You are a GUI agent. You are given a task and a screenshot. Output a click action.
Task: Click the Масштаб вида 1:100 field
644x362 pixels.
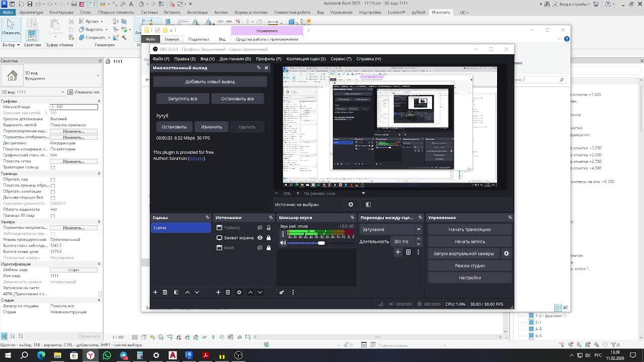coord(73,107)
